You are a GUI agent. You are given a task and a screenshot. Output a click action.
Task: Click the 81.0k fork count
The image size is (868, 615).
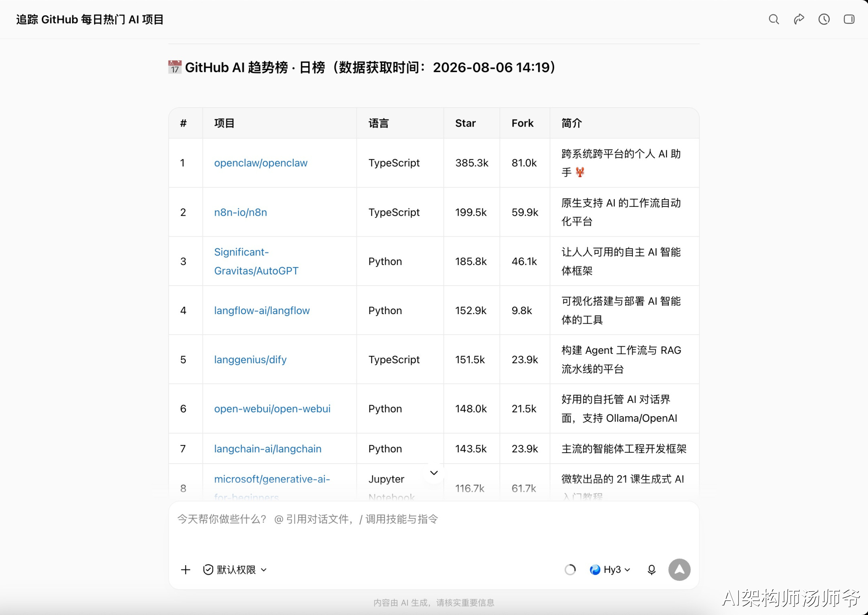[524, 163]
